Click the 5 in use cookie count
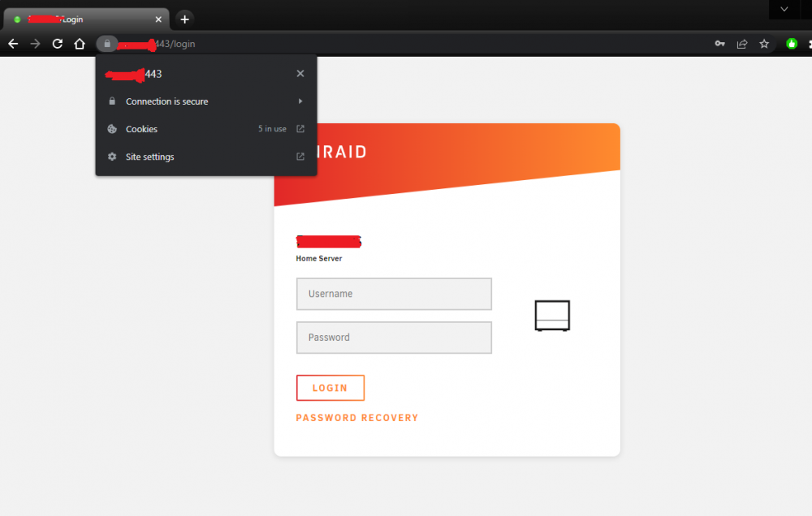 pyautogui.click(x=272, y=129)
